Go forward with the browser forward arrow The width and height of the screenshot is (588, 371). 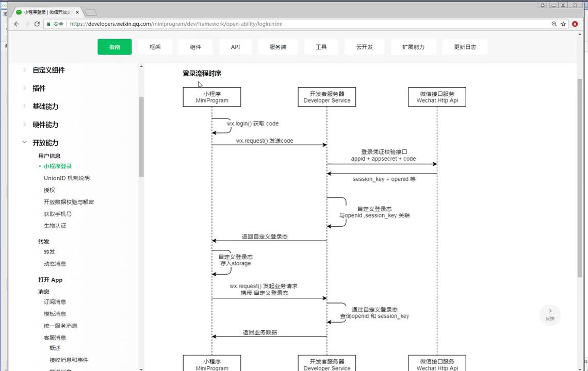[27, 24]
